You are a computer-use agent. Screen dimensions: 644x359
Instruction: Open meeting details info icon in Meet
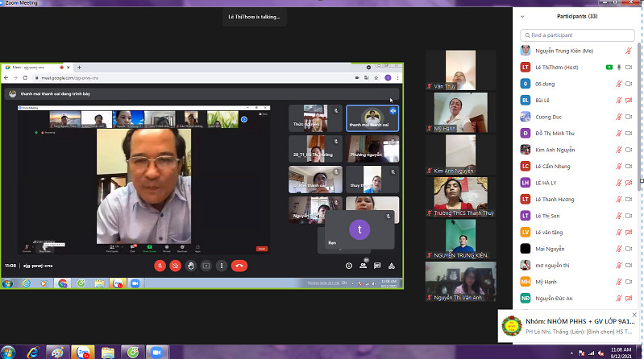pos(349,266)
